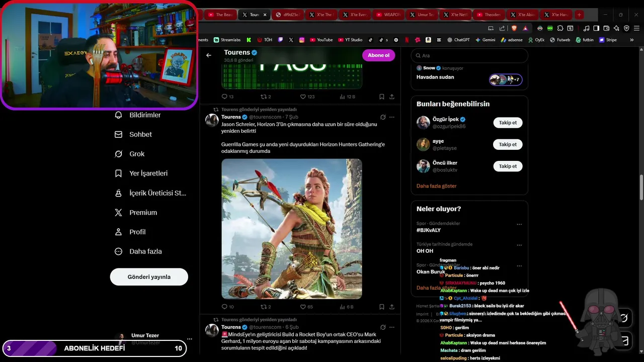Expand Daha fazla sidebar menu

click(x=138, y=251)
